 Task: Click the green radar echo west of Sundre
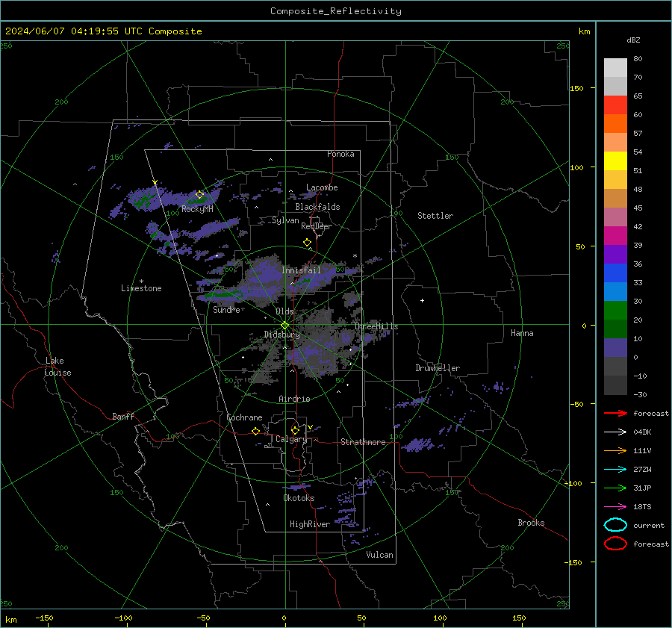(x=223, y=294)
